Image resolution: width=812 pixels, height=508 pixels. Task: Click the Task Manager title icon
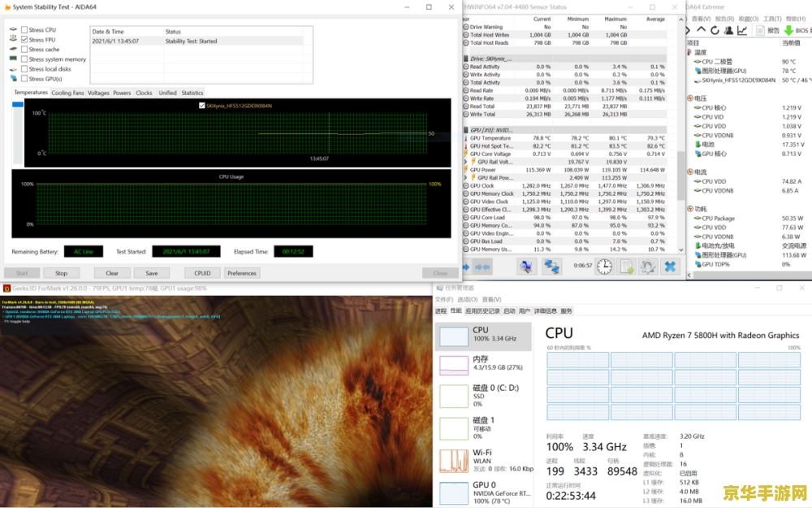coord(439,288)
